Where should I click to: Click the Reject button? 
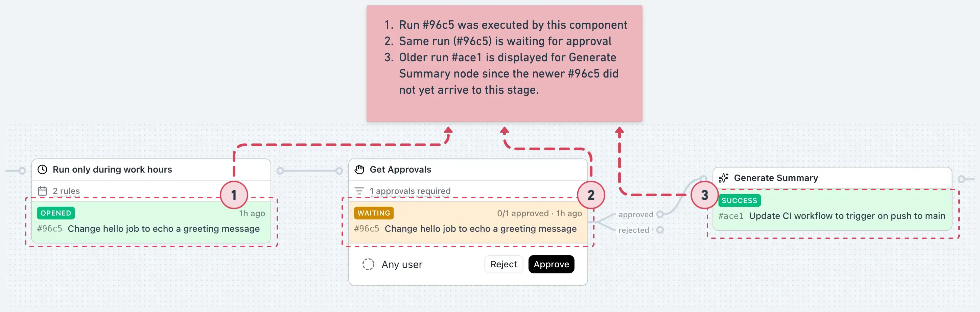coord(503,264)
